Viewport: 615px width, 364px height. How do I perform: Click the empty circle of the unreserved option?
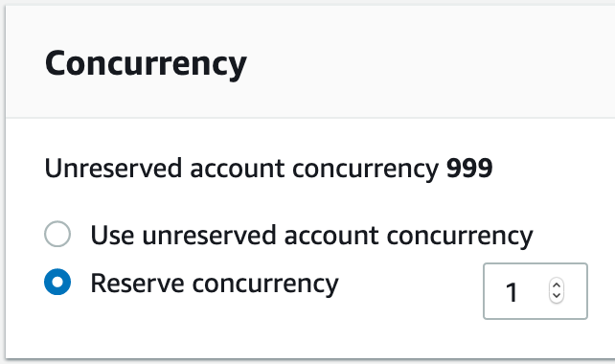click(57, 234)
